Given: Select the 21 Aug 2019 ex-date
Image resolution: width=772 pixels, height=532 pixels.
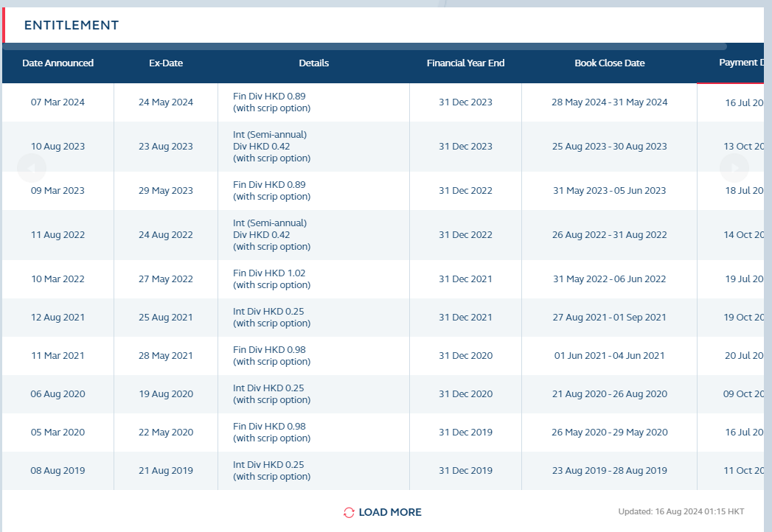Looking at the screenshot, I should click(x=166, y=471).
